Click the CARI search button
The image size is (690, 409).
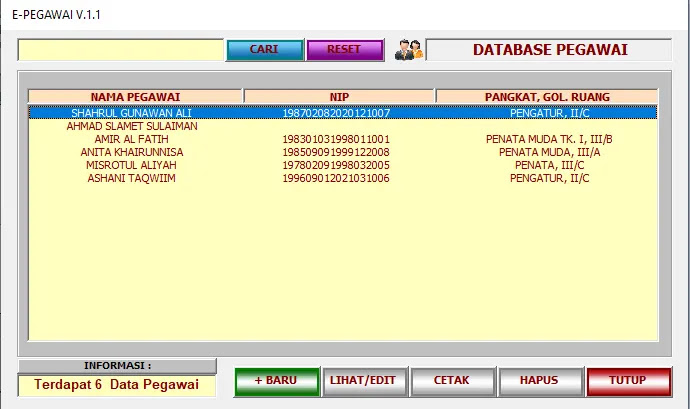click(264, 50)
